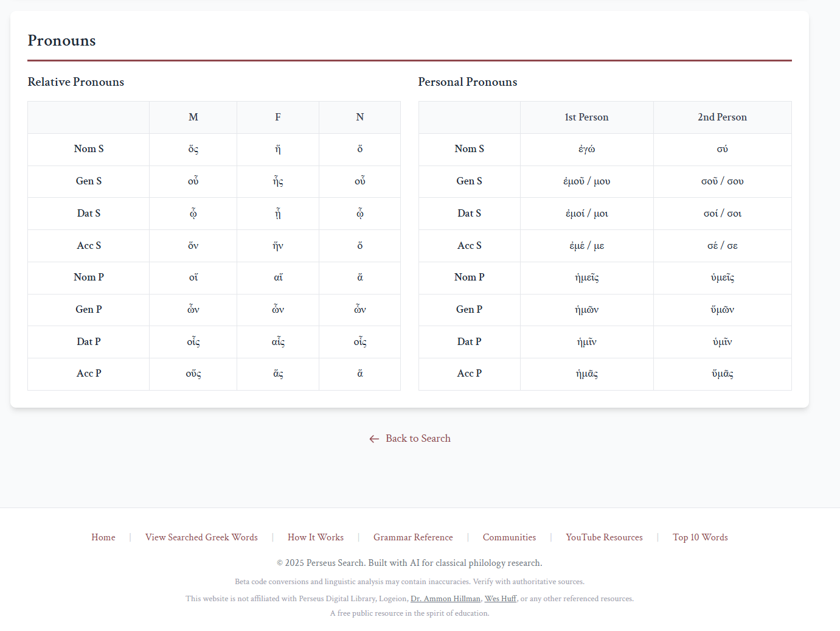
Task: Click the YouTube Resources link
Action: [x=604, y=537]
